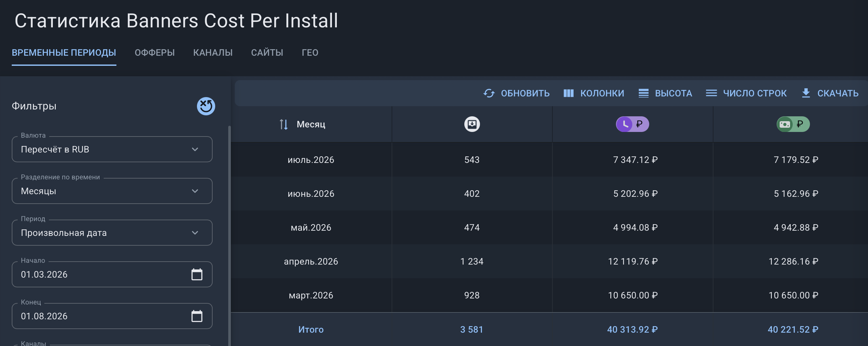Click the Скачать button label
The image size is (868, 346).
(x=838, y=93)
